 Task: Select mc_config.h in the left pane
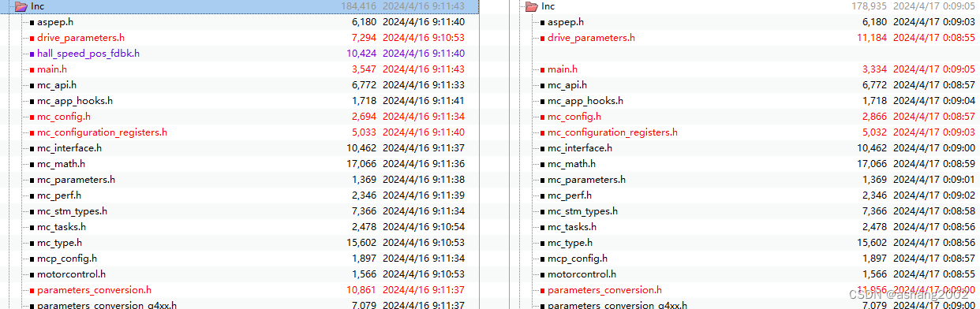tap(64, 117)
